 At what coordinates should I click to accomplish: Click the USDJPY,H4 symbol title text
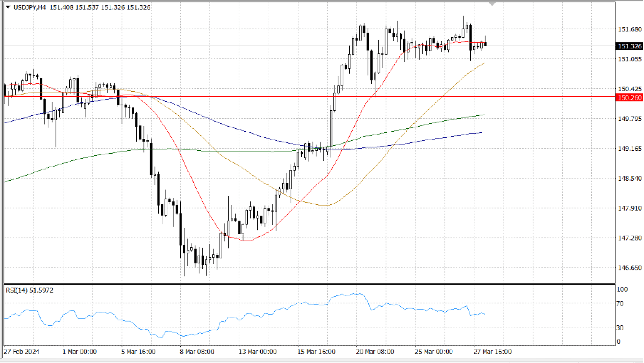[29, 7]
